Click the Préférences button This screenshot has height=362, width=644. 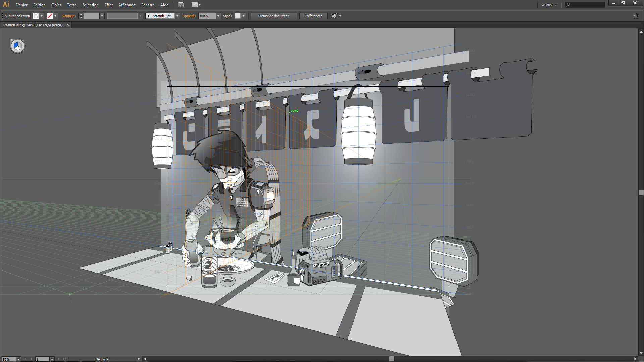313,16
